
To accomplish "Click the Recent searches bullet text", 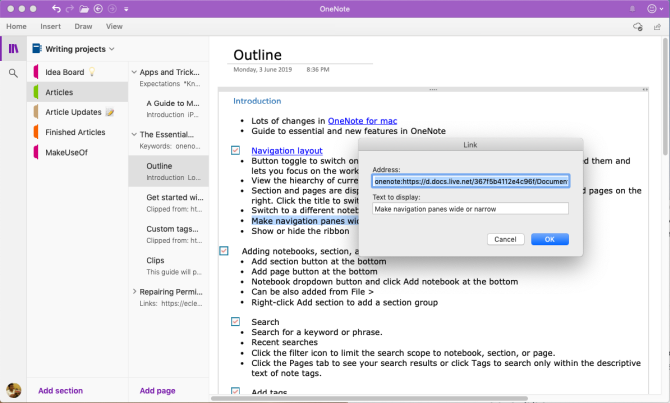I will 284,342.
